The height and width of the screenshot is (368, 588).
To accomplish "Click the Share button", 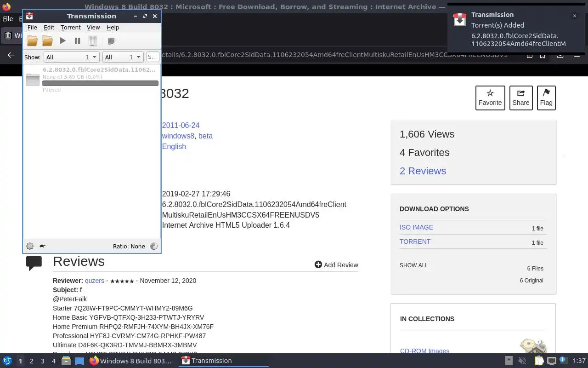I will (521, 98).
